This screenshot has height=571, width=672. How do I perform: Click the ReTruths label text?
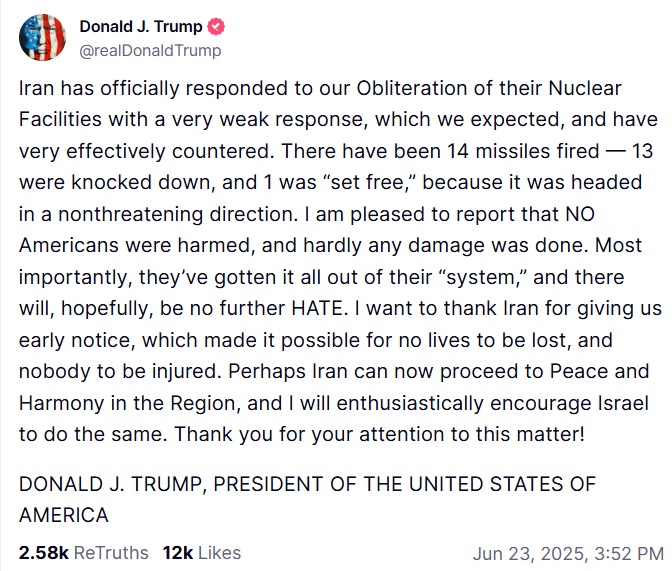(110, 552)
